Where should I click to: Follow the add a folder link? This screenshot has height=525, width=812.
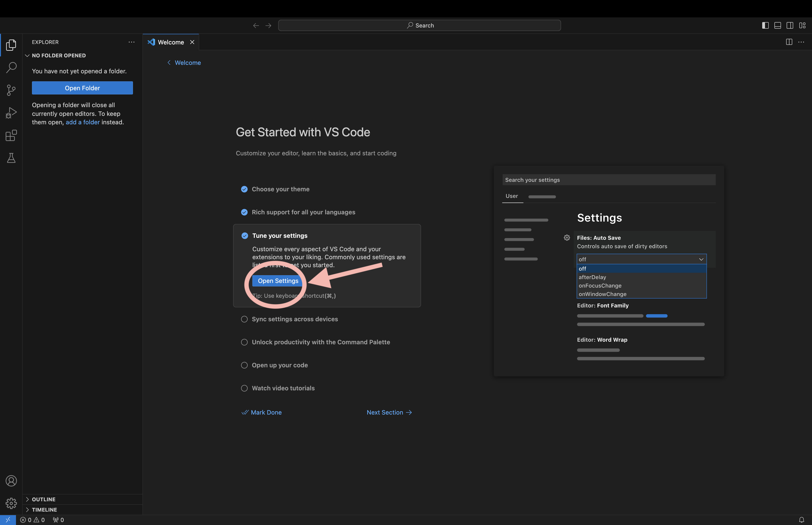click(x=83, y=122)
